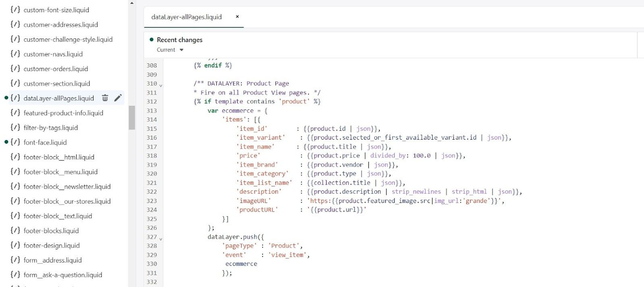Click the filter-by-tags.liquid file icon
The image size is (644, 287).
click(15, 127)
